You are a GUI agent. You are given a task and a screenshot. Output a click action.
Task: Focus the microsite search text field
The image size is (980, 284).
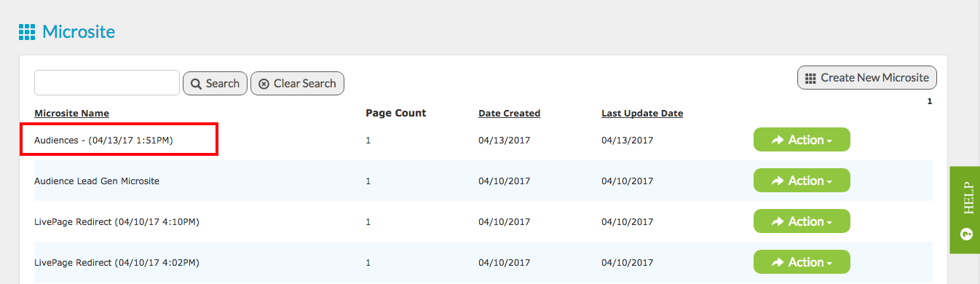pos(107,83)
